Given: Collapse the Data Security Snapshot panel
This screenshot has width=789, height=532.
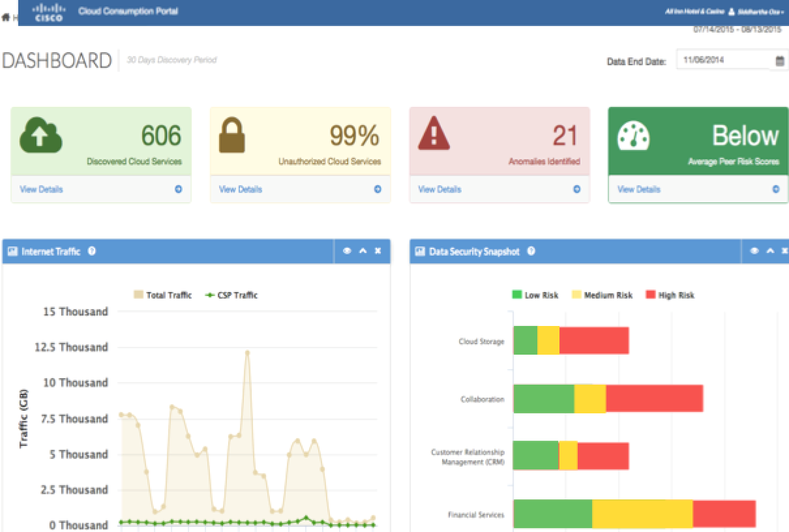Looking at the screenshot, I should (769, 250).
